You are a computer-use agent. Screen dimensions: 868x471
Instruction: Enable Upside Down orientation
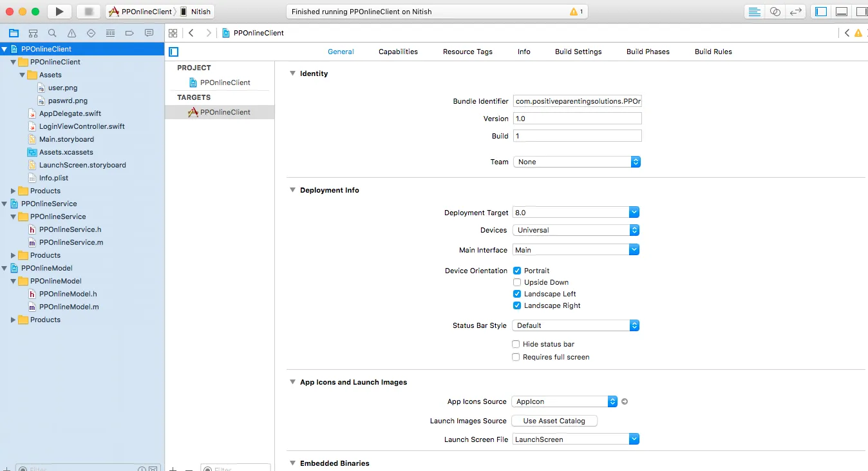click(x=517, y=282)
